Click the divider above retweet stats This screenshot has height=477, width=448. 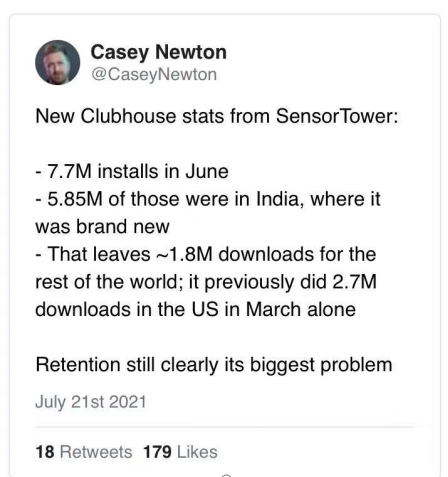(x=227, y=426)
